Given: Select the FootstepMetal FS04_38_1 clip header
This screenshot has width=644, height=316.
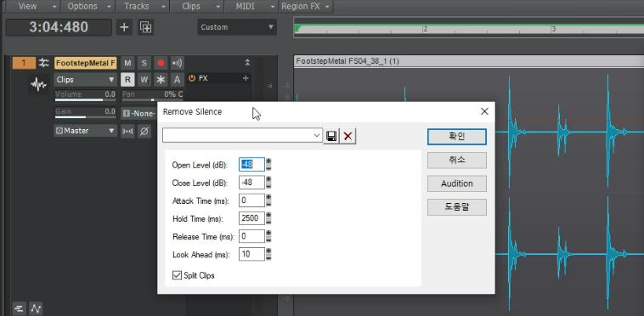Looking at the screenshot, I should [469, 61].
